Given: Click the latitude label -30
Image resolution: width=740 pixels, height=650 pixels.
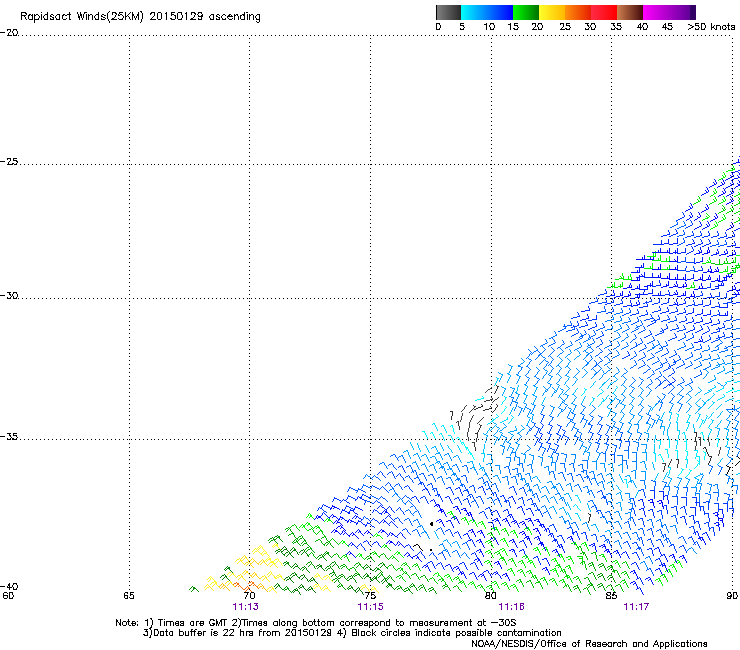Looking at the screenshot, I should [9, 296].
